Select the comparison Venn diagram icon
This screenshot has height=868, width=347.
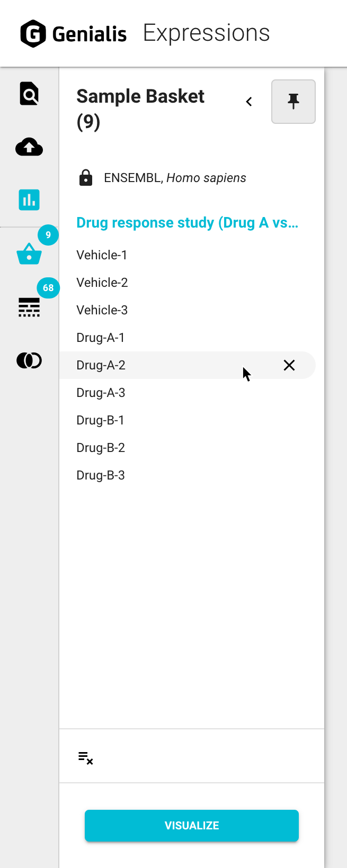point(29,360)
